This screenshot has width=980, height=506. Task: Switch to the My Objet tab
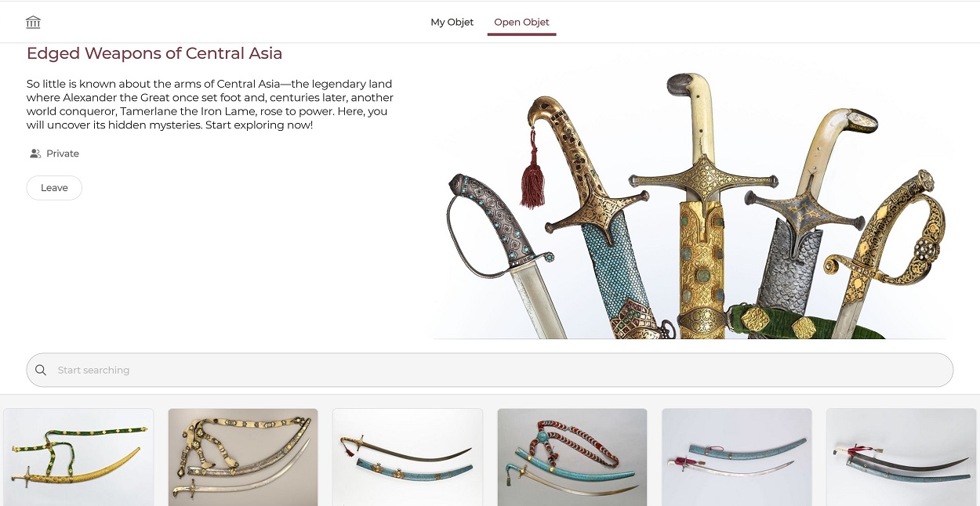[452, 22]
